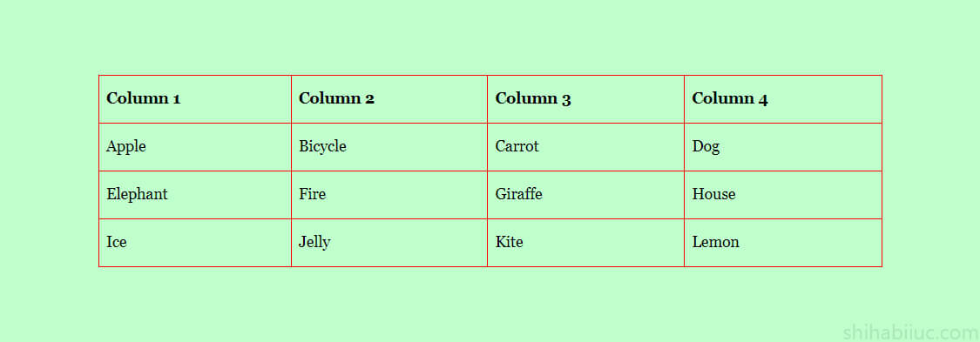Click the Giraffe table cell
This screenshot has width=980, height=342.
click(x=585, y=195)
